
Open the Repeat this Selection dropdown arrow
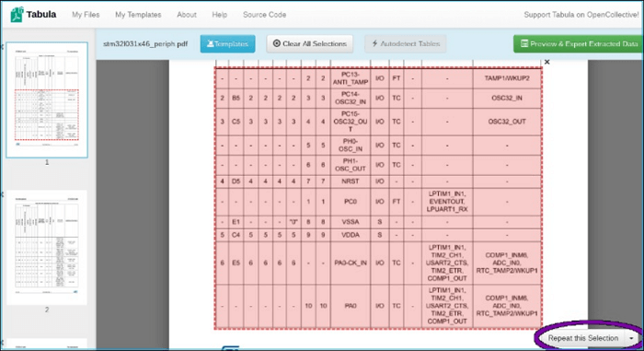point(631,338)
